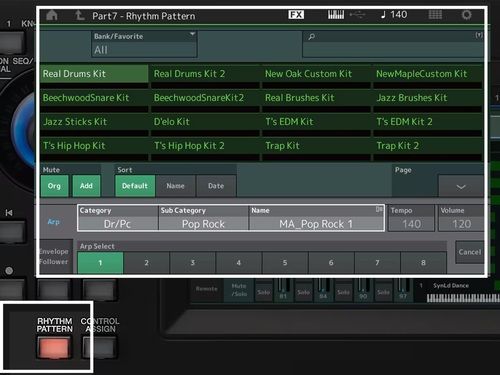Expand the Bank/Favorite dropdown
The image size is (500, 375).
144,44
